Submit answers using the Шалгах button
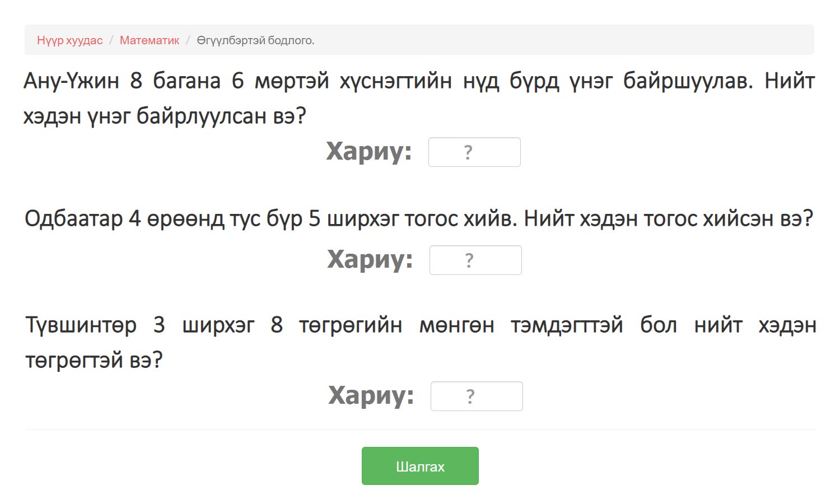 coord(419,465)
